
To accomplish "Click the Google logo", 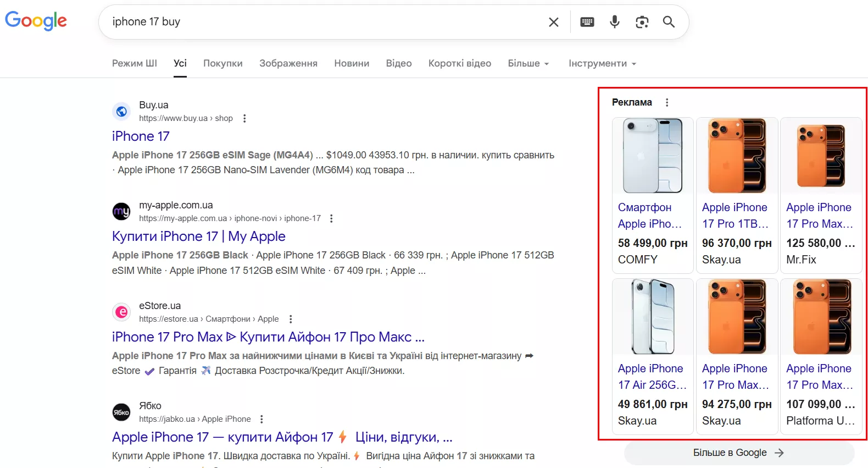I will [x=36, y=21].
